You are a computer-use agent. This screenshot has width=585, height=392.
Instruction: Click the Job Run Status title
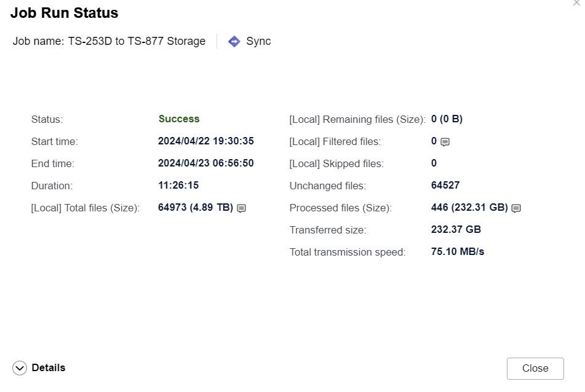coord(65,13)
